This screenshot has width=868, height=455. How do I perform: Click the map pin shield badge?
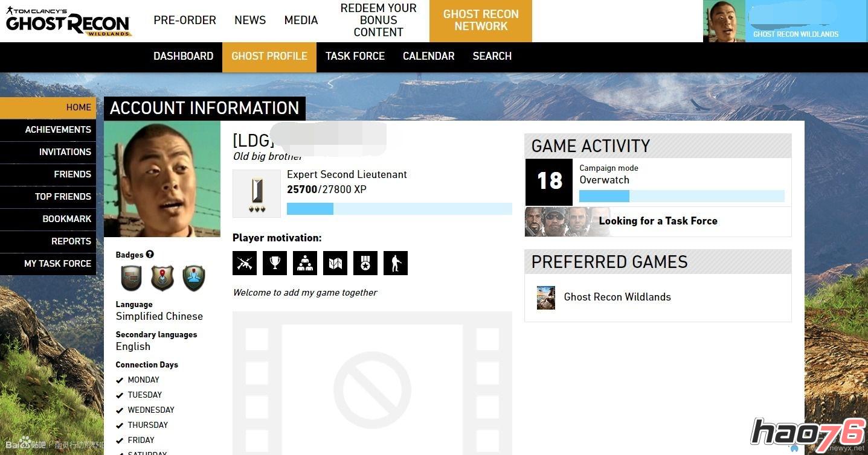(162, 278)
